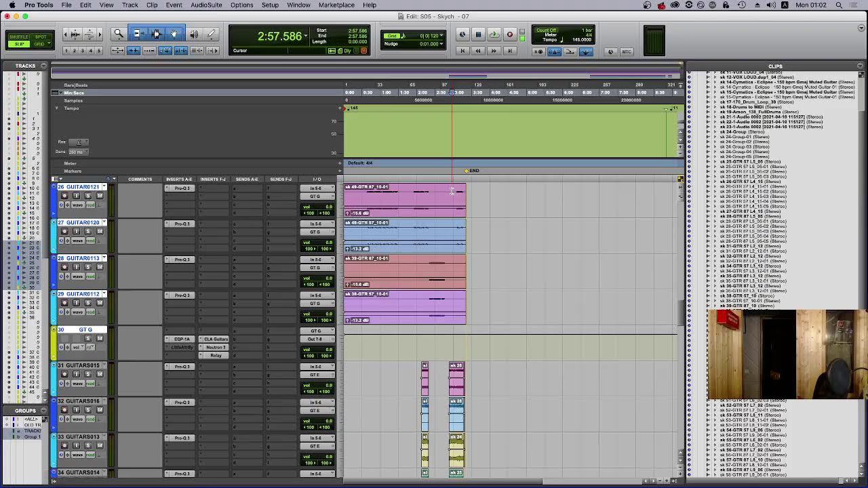868x488 pixels.
Task: Click the Go to End button
Action: [x=509, y=51]
